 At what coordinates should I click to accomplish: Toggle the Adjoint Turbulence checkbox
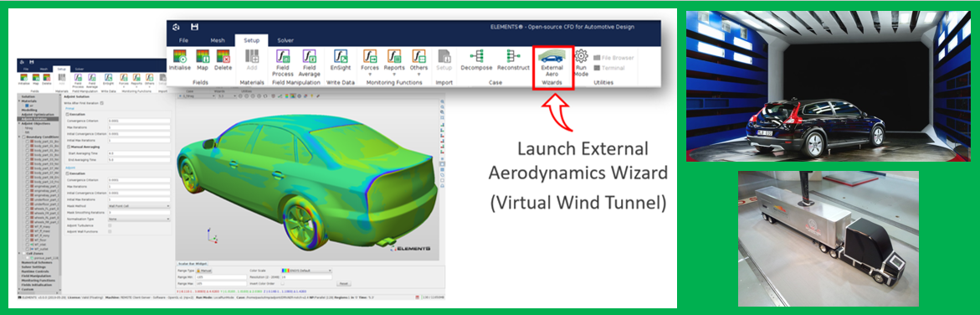click(110, 225)
